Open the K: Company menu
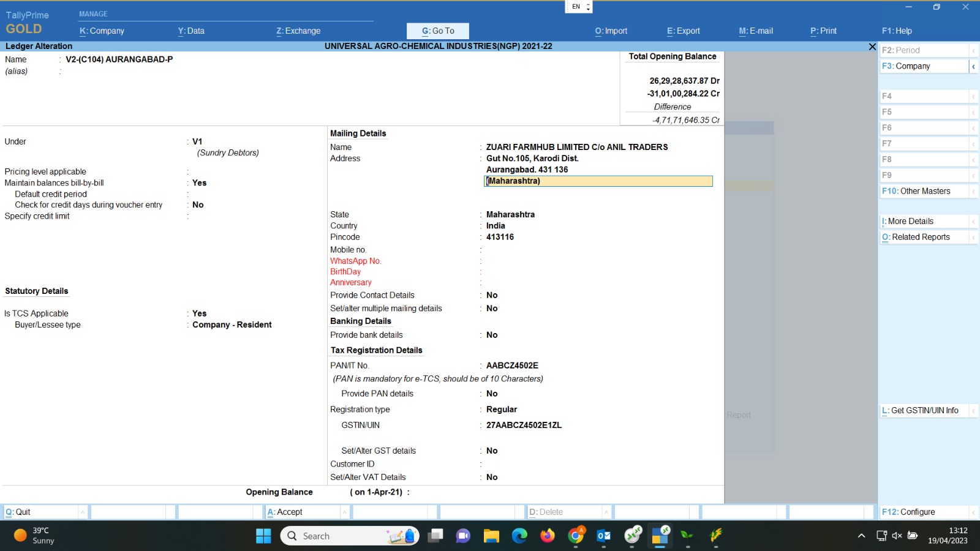Image resolution: width=980 pixels, height=551 pixels. coord(102,31)
